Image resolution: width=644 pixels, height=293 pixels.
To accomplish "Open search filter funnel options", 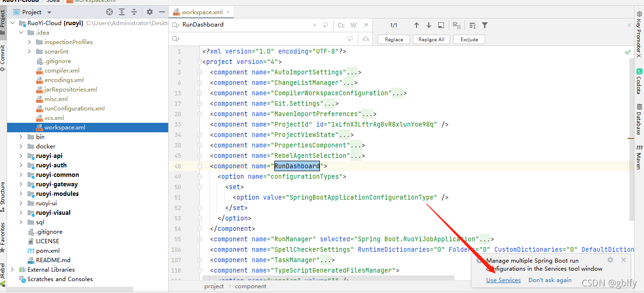I will click(x=485, y=25).
